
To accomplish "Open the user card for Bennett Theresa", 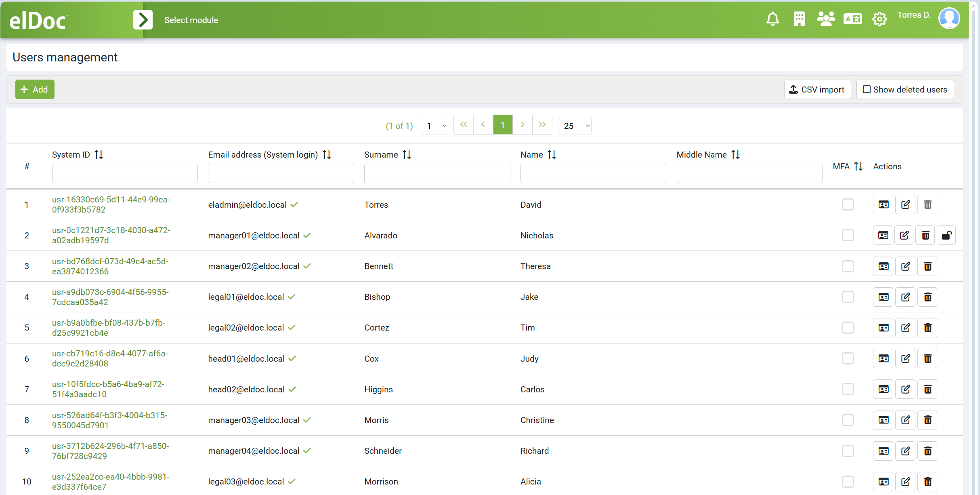I will pyautogui.click(x=883, y=266).
